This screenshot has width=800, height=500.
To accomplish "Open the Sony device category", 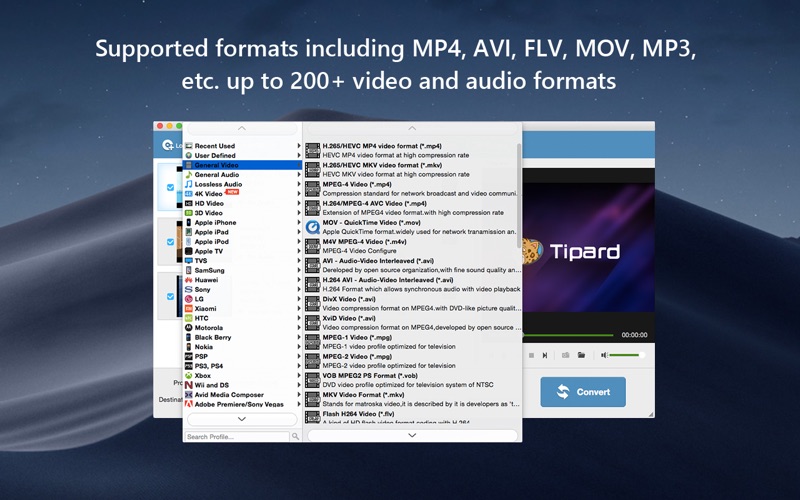I will tap(242, 289).
